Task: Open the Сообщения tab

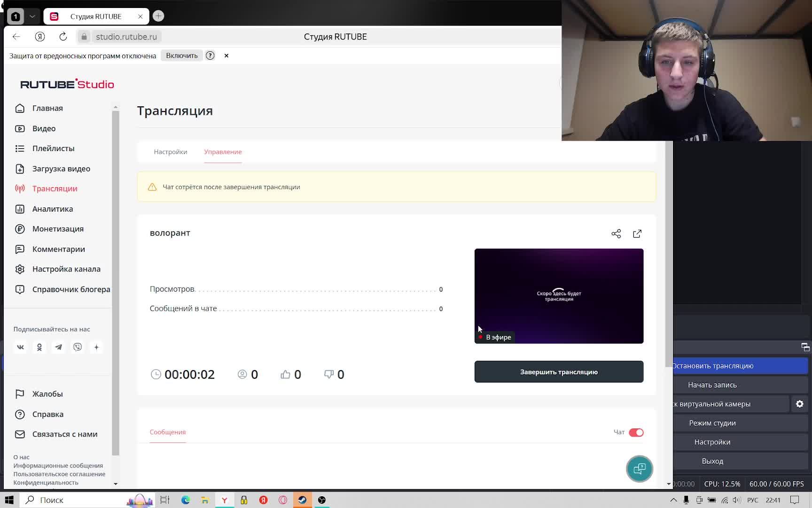Action: tap(168, 432)
